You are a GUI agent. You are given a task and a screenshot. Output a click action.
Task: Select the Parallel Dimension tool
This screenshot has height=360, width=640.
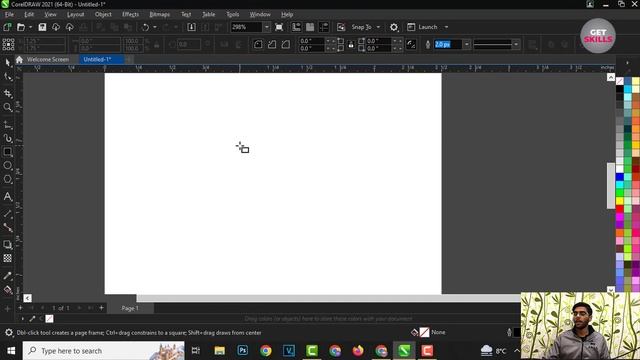8,213
